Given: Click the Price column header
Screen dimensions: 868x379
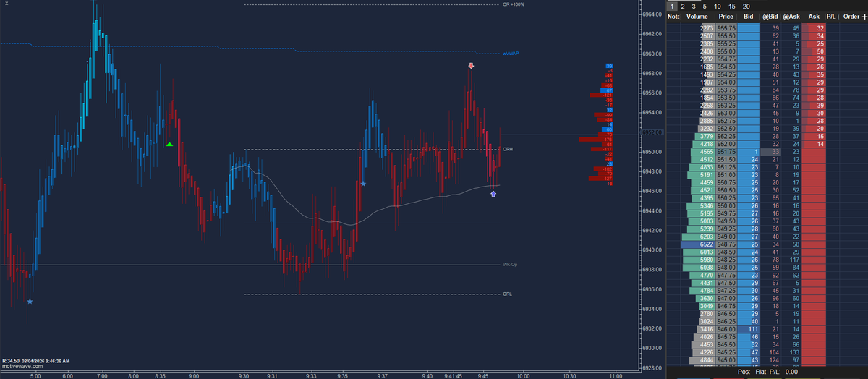Looking at the screenshot, I should point(727,17).
